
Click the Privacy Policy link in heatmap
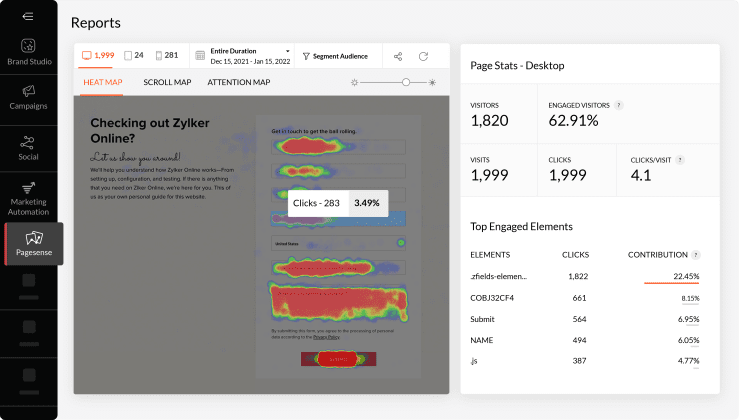click(326, 337)
